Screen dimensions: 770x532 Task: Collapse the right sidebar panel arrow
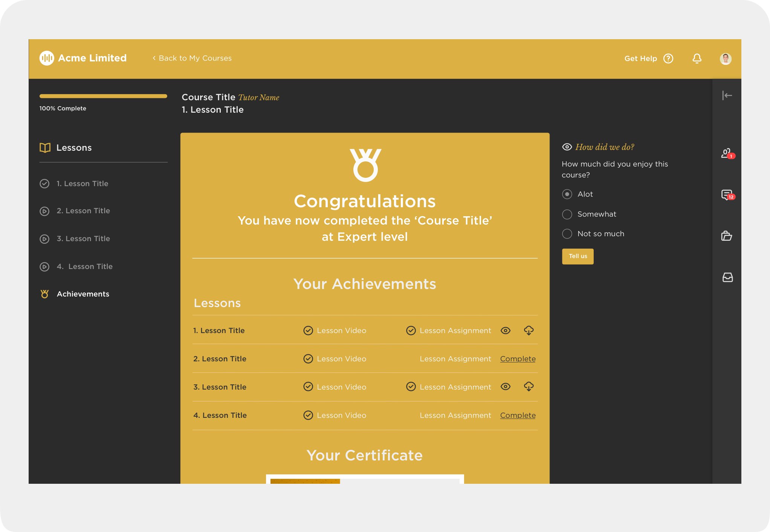[x=727, y=96]
